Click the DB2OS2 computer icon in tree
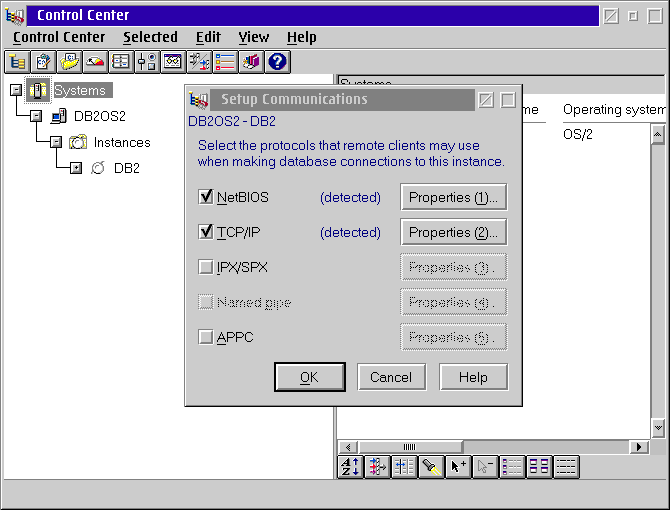670x510 pixels. (59, 116)
